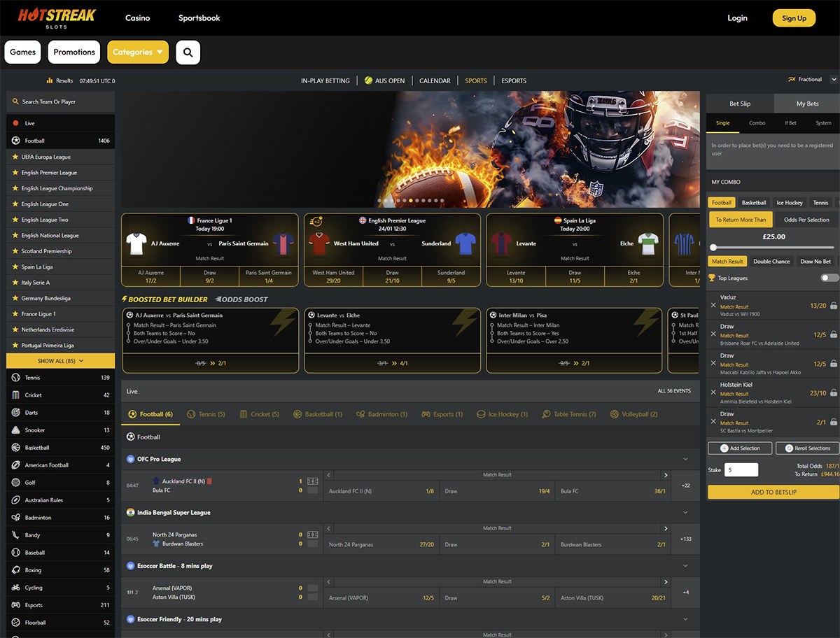This screenshot has width=840, height=638.
Task: Click the Tennis sport icon in sidebar
Action: pyautogui.click(x=15, y=378)
